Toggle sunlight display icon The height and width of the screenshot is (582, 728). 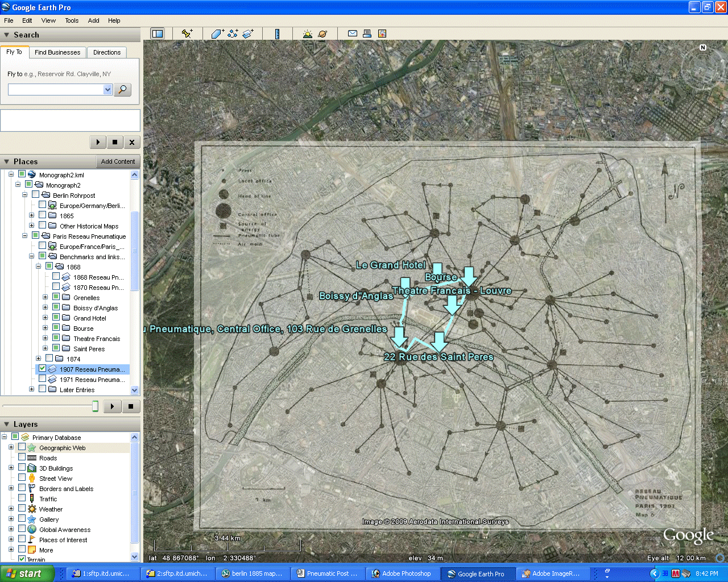[x=308, y=34]
